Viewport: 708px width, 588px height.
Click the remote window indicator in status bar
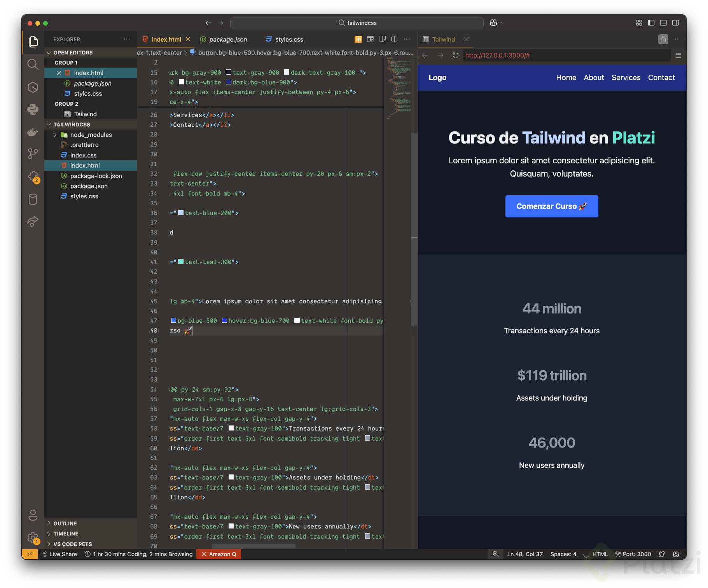pos(30,554)
